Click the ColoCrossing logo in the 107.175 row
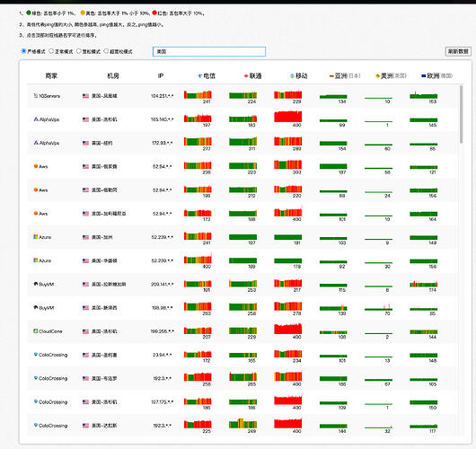The height and width of the screenshot is (449, 476). click(x=36, y=401)
